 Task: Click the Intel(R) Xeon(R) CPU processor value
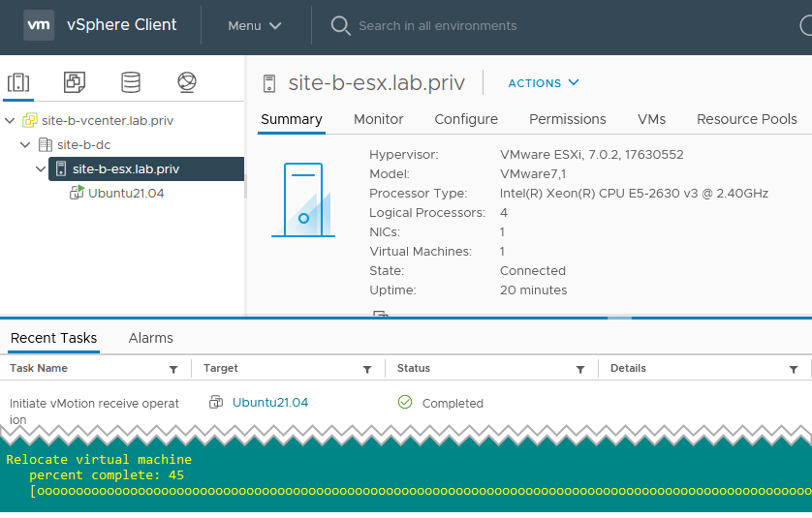tap(634, 194)
